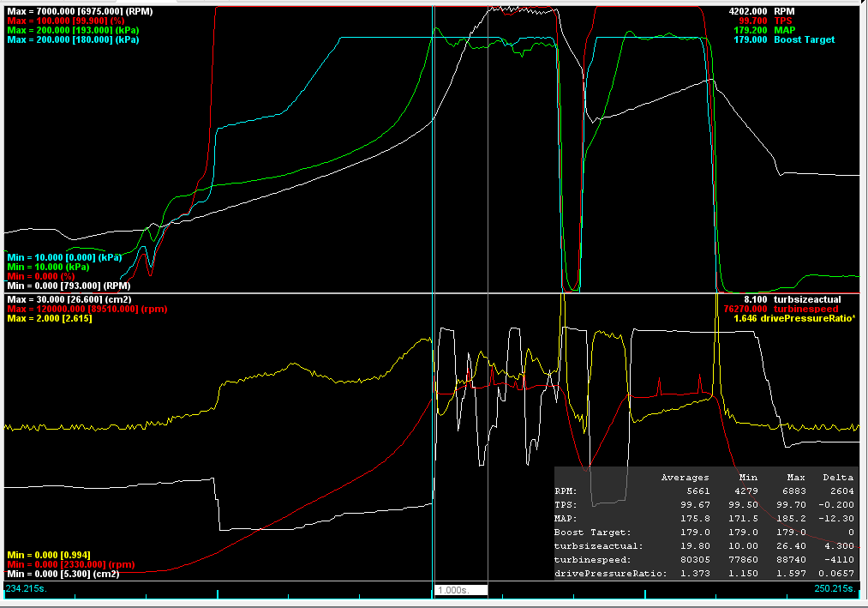Click yellow label 'Max = 2.000 [2.615]'

(x=50, y=318)
